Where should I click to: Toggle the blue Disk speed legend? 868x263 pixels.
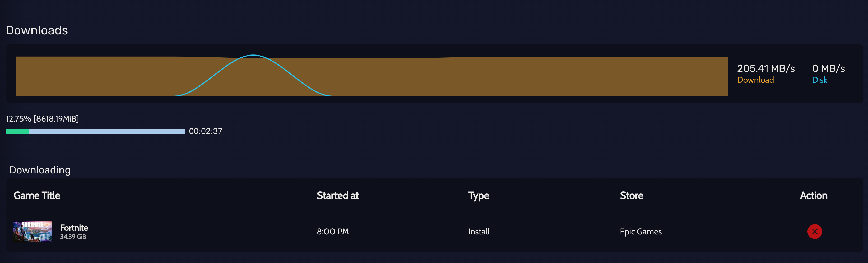(819, 80)
